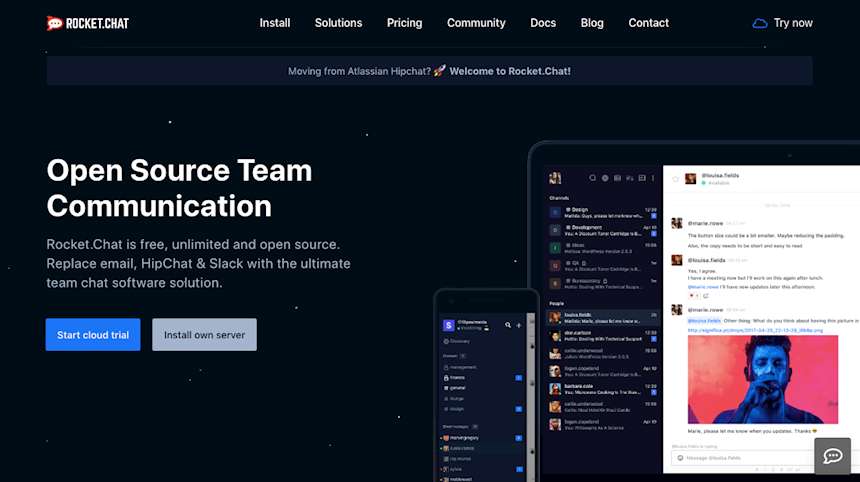Open the significa.pt image link in chat
The height and width of the screenshot is (482, 860).
pos(755,330)
